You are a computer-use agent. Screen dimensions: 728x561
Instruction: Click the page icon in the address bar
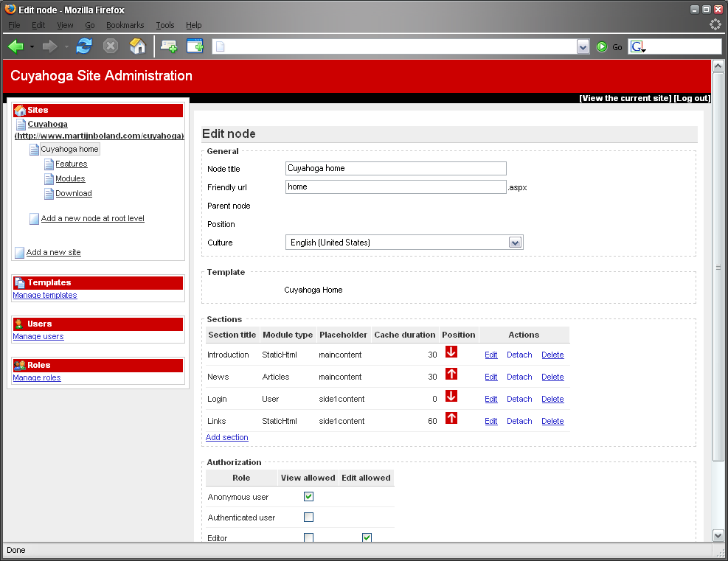click(221, 47)
